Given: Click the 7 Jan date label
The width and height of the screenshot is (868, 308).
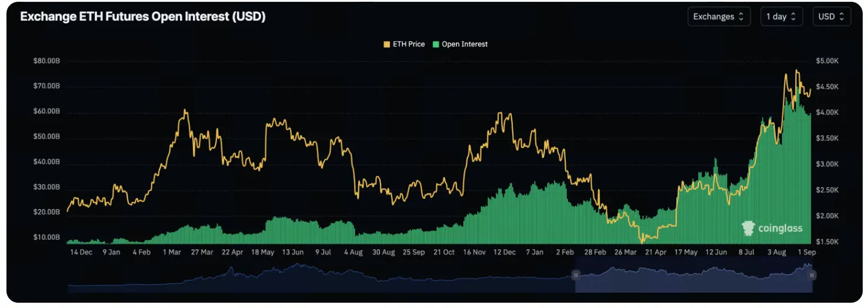Looking at the screenshot, I should (x=535, y=252).
